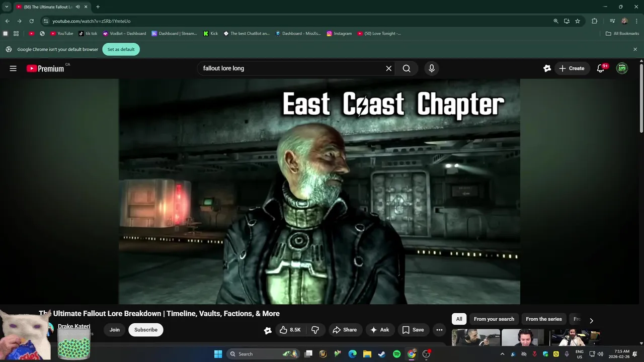
Task: Start voice search with the microphone
Action: (431, 68)
